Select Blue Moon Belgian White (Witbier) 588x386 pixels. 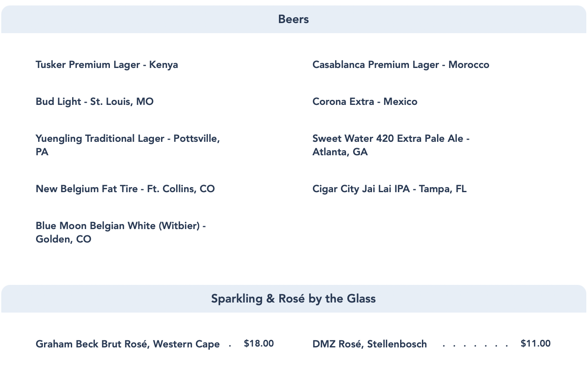tap(120, 226)
